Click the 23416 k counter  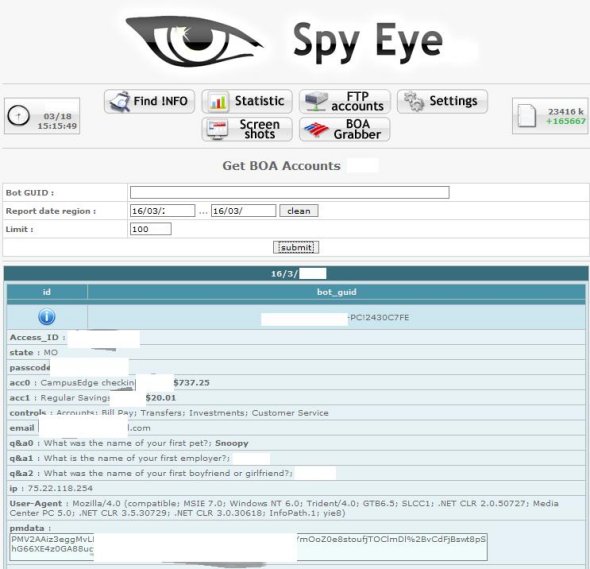[x=566, y=111]
